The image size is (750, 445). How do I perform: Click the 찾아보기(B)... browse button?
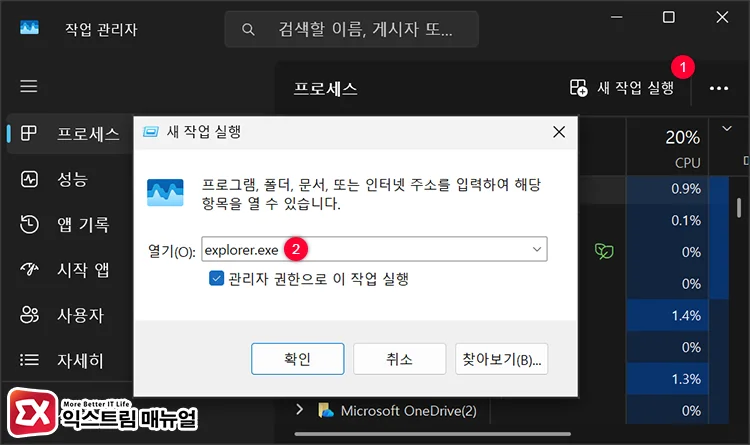pyautogui.click(x=501, y=359)
